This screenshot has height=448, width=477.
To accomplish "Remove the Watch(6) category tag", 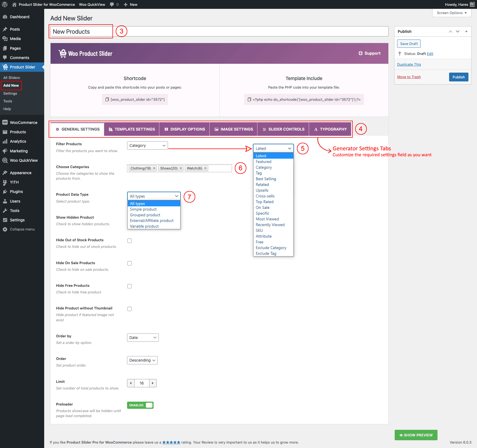I will coord(205,168).
